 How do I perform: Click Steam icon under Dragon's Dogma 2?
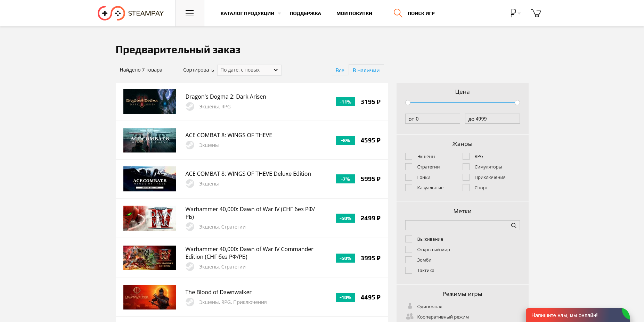pyautogui.click(x=190, y=106)
